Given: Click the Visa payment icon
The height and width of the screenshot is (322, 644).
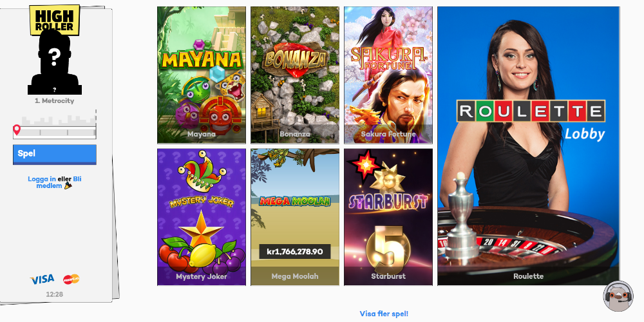Looking at the screenshot, I should 42,279.
